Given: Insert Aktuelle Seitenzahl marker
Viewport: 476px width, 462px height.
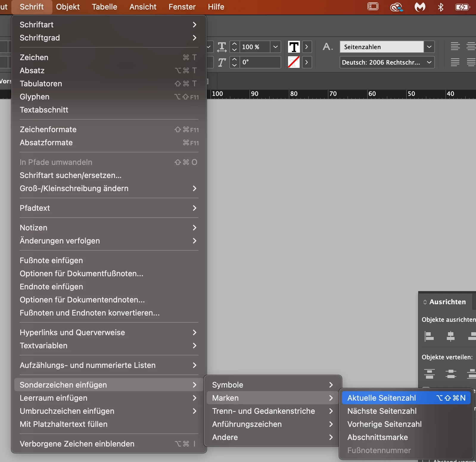Looking at the screenshot, I should pyautogui.click(x=406, y=398).
